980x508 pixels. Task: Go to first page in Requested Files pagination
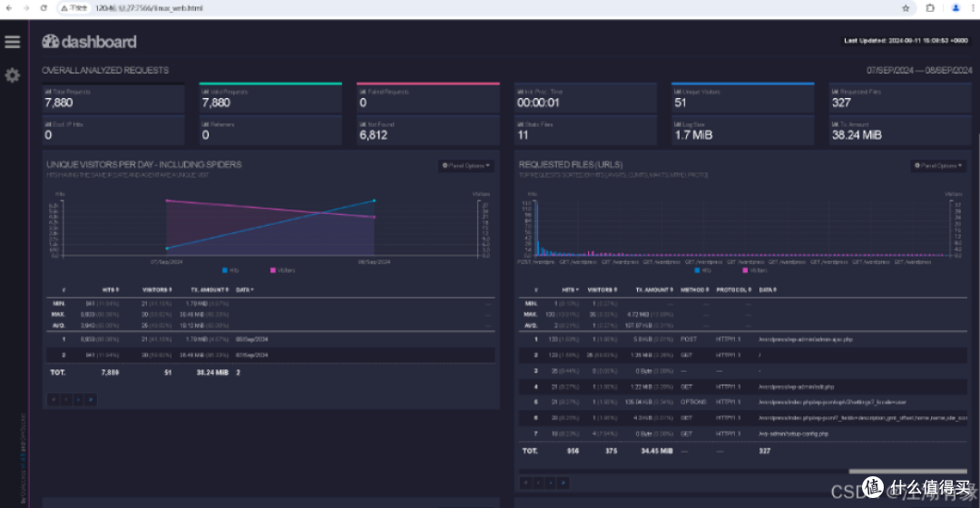(526, 483)
